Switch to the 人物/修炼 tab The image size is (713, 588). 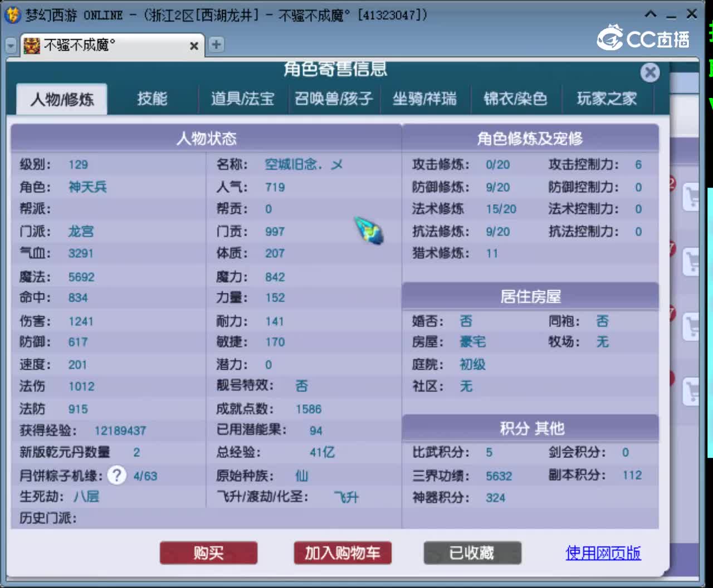click(62, 100)
